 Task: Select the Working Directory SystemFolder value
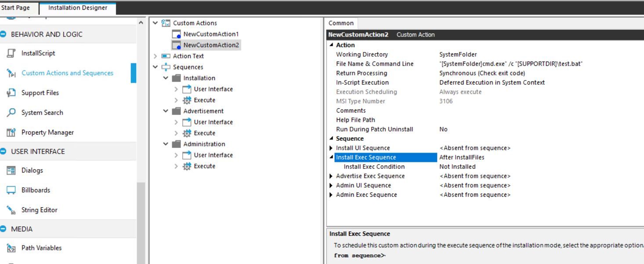(x=458, y=55)
